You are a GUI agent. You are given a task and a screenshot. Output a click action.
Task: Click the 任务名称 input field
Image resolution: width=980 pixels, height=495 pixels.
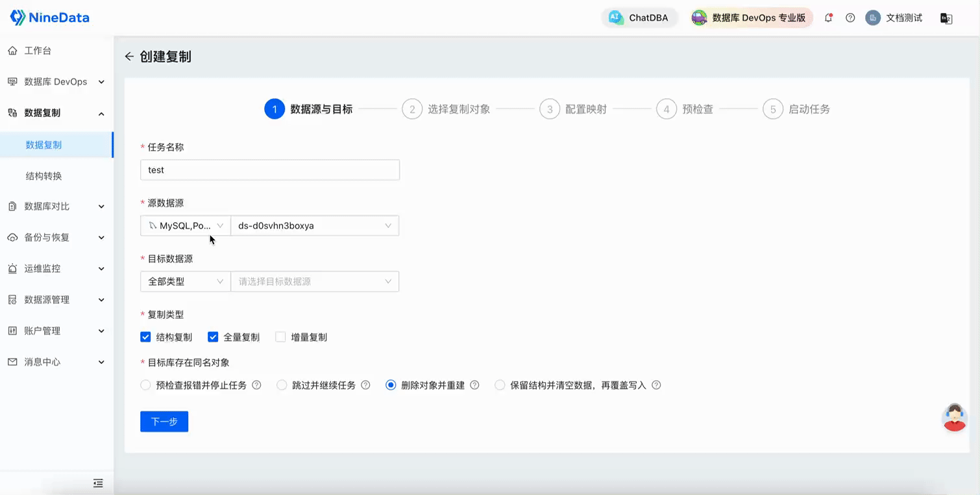point(269,170)
